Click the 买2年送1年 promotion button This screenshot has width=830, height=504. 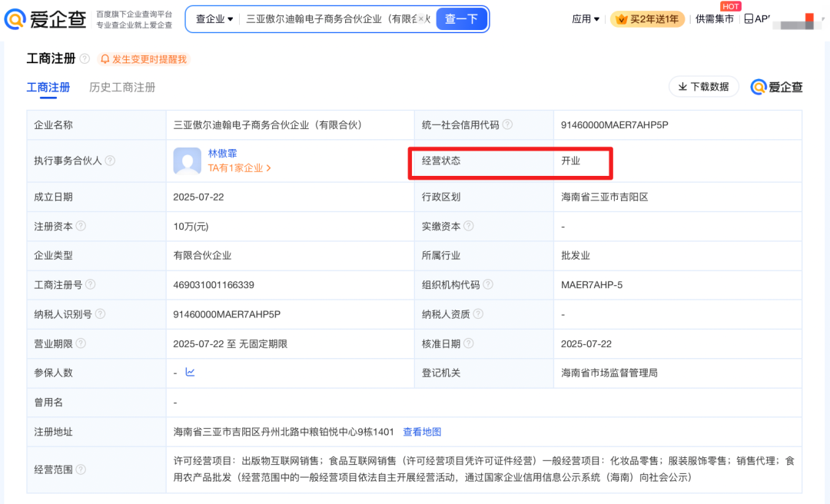point(648,19)
